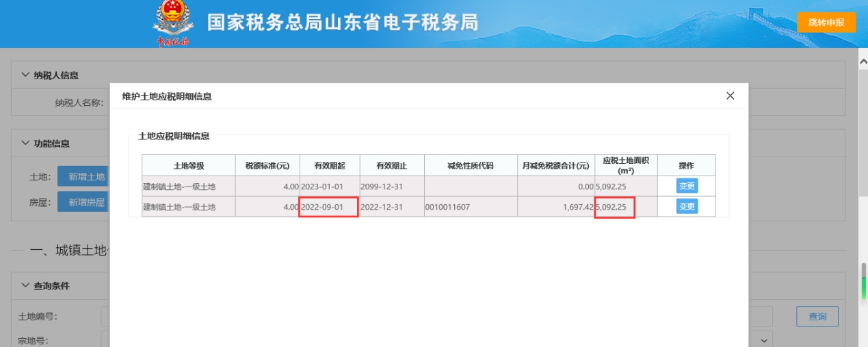Click the national tax bureau emblem logo
Image resolution: width=868 pixels, height=347 pixels.
172,23
